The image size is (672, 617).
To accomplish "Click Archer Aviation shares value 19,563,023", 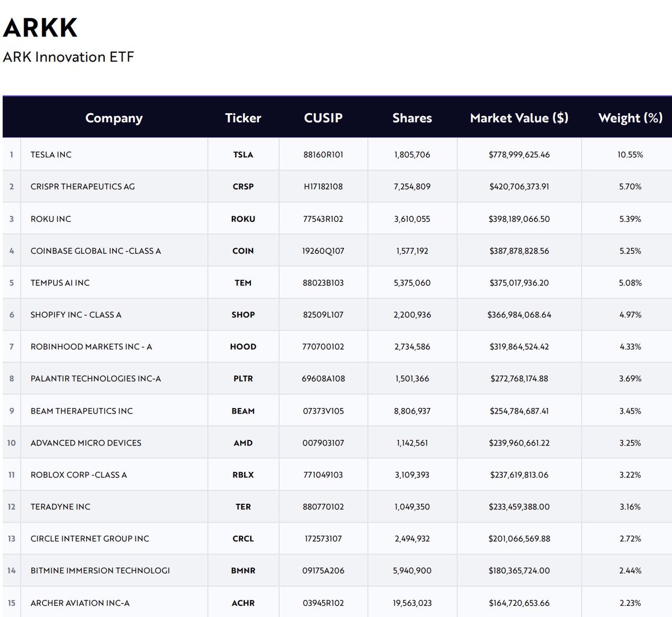I will (412, 604).
